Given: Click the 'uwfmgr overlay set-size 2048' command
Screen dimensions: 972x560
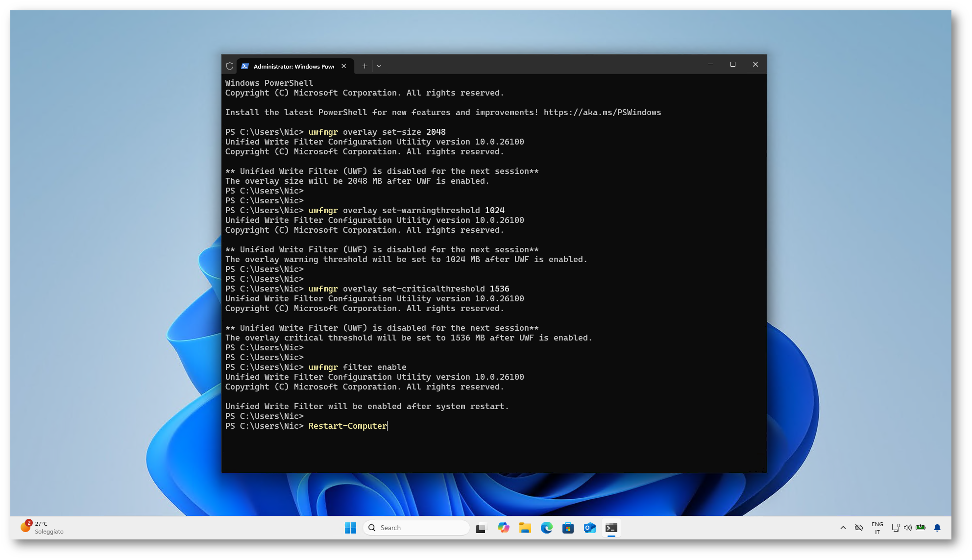Looking at the screenshot, I should click(377, 132).
